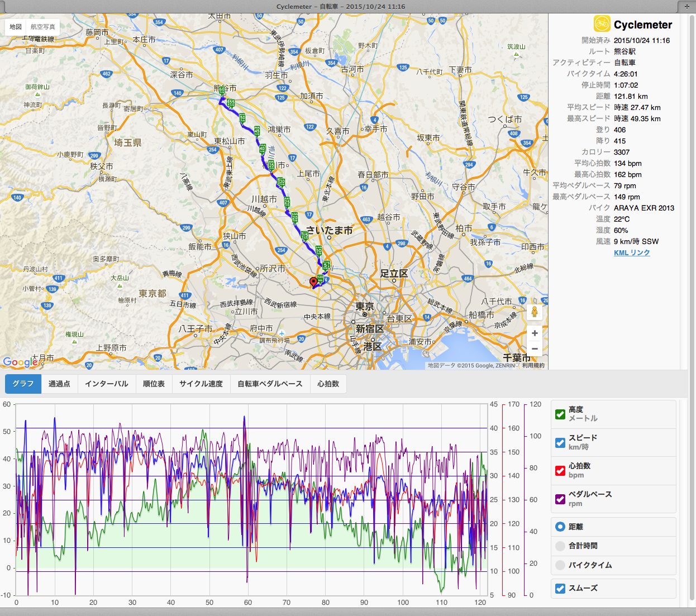Screen dimensions: 696x616
Task: Toggle the 心拍数 bpm graph checkbox
Action: (x=560, y=471)
